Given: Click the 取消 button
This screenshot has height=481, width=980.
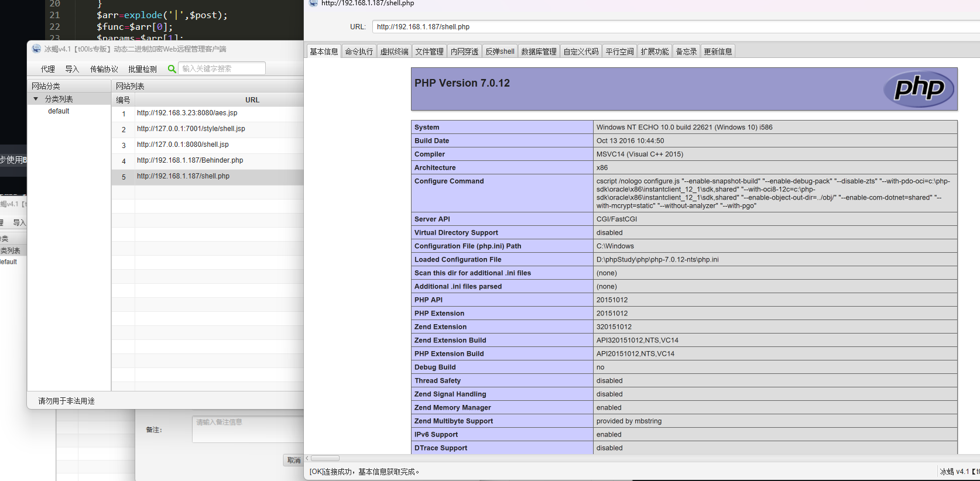Looking at the screenshot, I should (x=293, y=461).
